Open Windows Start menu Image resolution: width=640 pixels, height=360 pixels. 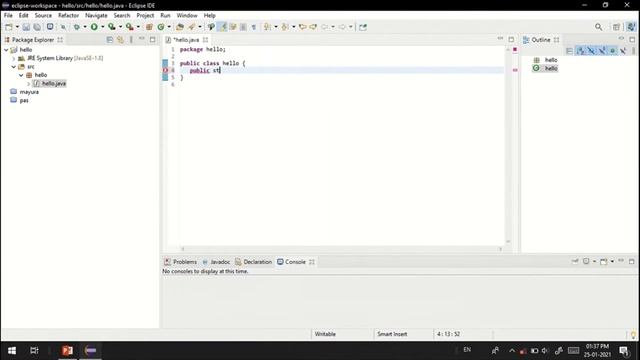point(12,350)
